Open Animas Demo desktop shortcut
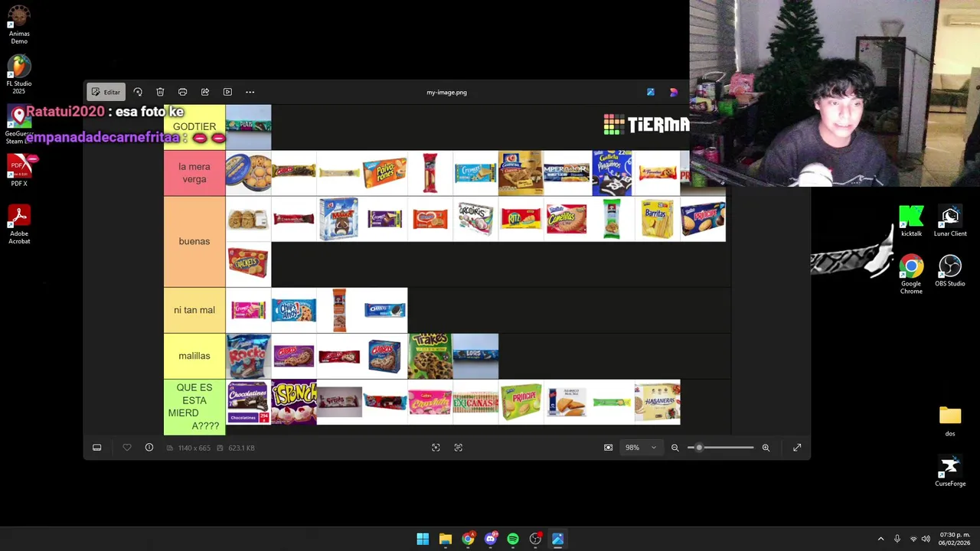 (19, 25)
